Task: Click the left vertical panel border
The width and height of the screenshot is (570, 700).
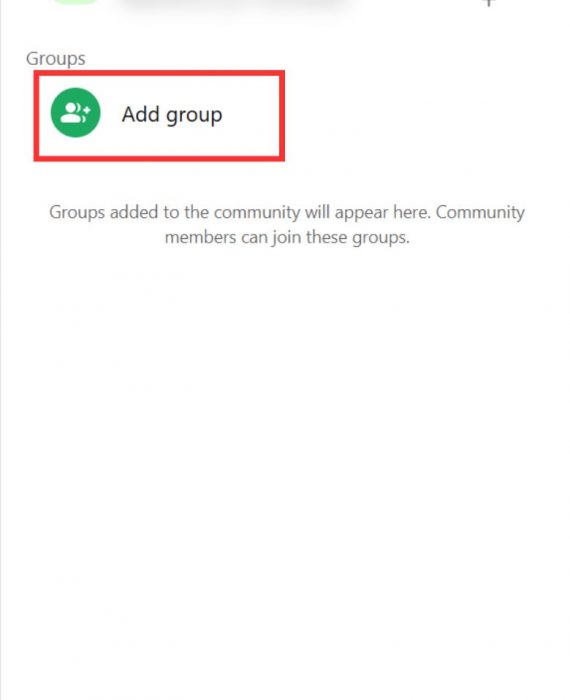Action: pyautogui.click(x=1, y=350)
